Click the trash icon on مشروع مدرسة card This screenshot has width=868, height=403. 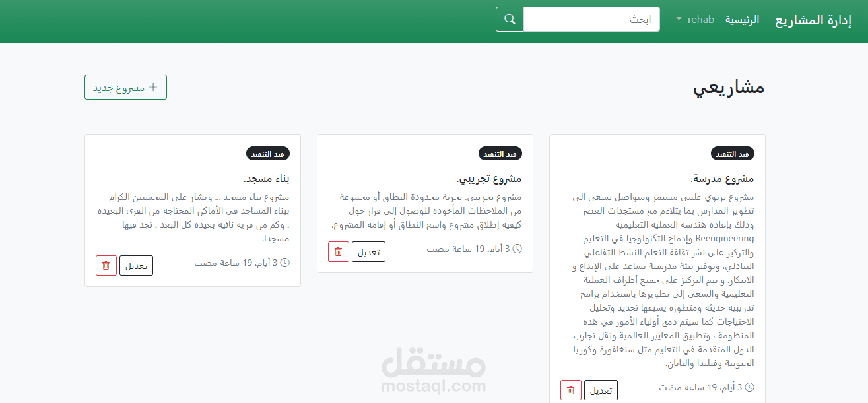(570, 390)
